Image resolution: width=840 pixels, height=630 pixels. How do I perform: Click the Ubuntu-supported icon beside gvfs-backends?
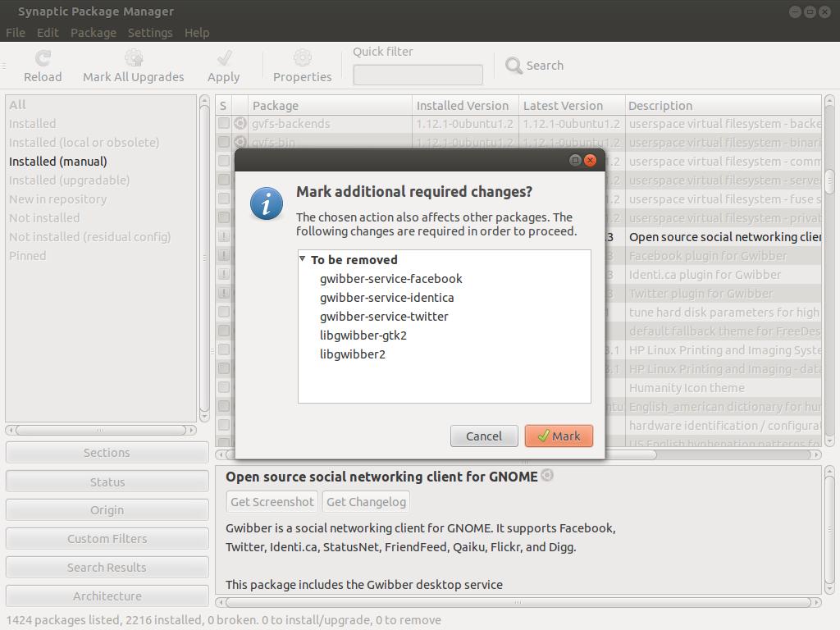[x=240, y=124]
